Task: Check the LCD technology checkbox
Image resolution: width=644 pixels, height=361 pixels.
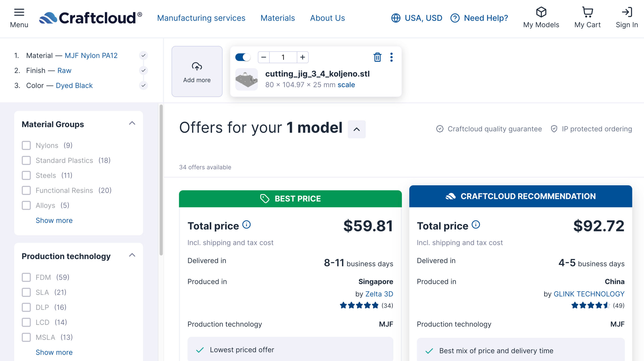Action: coord(26,322)
